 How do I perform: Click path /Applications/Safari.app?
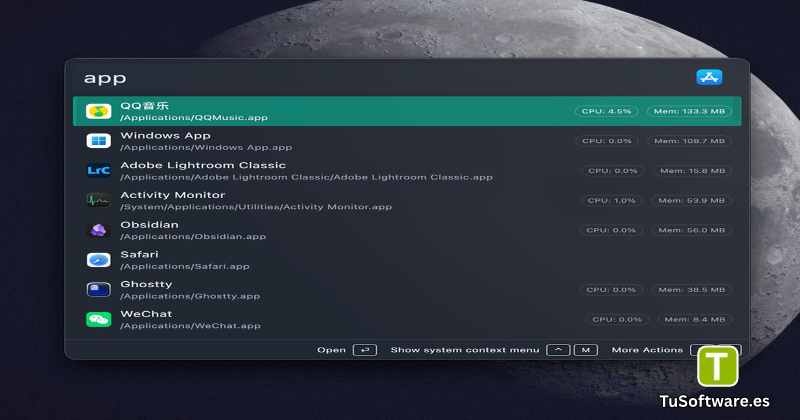coord(185,266)
